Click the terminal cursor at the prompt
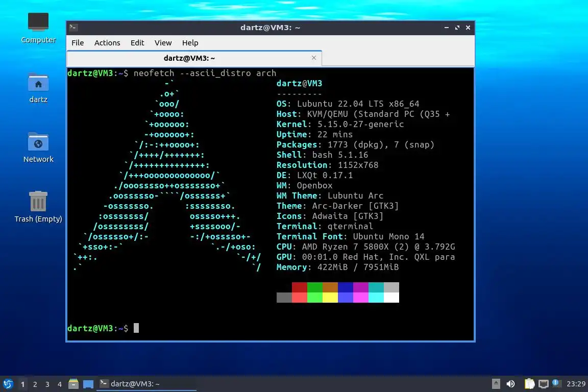This screenshot has height=392, width=588. click(136, 328)
